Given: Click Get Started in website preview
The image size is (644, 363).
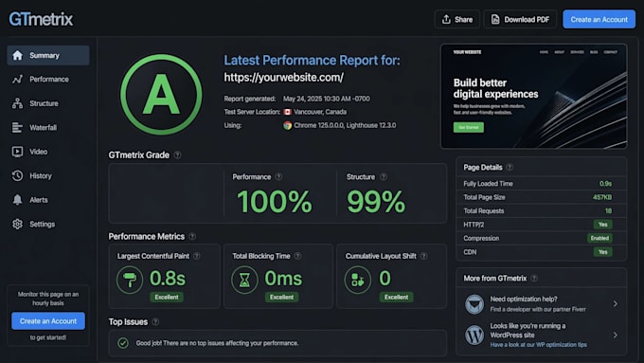Looking at the screenshot, I should [x=469, y=127].
